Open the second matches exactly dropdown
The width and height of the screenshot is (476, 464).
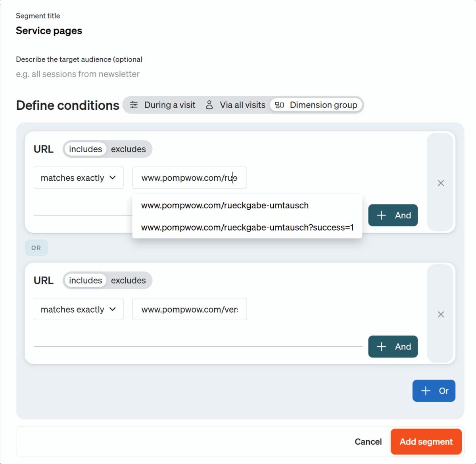(78, 309)
